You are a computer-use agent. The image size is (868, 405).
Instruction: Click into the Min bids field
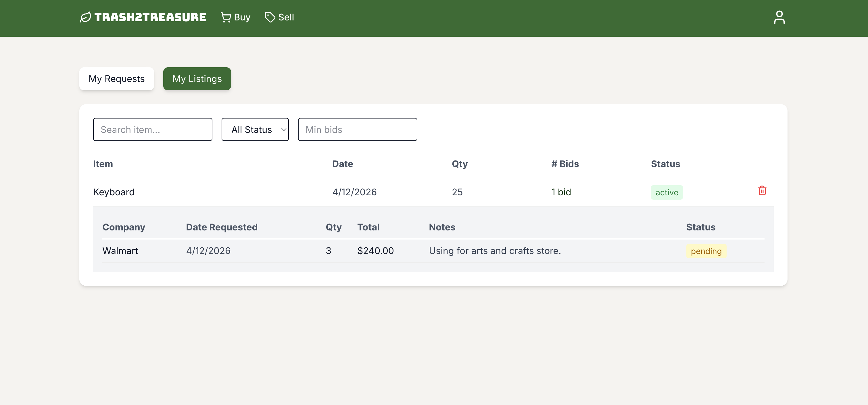357,129
